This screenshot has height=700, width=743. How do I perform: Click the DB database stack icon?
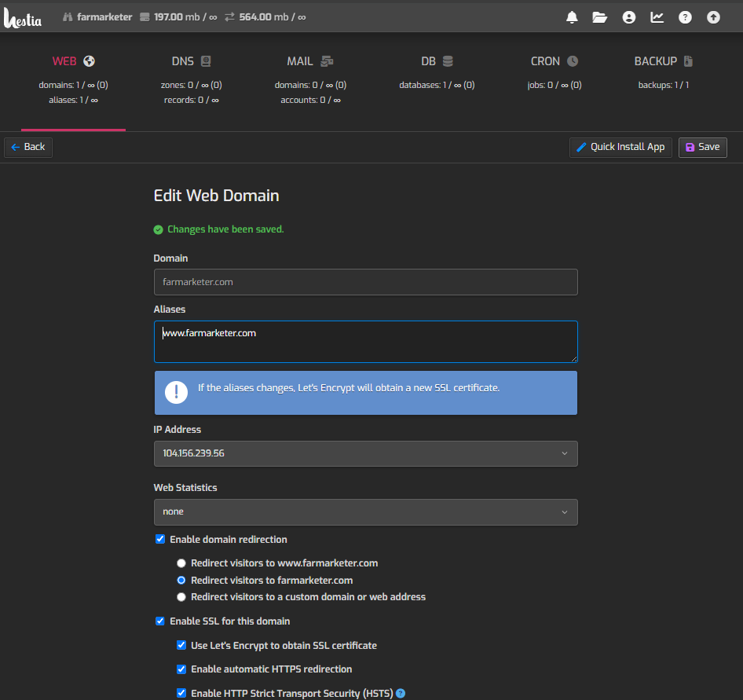point(448,61)
